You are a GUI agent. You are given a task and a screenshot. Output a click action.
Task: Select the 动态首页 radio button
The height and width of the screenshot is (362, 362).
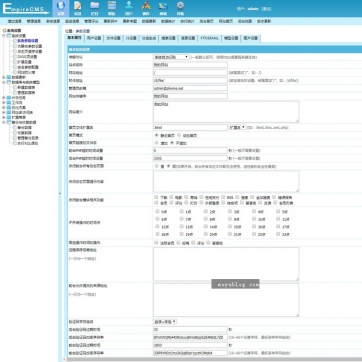179,135
